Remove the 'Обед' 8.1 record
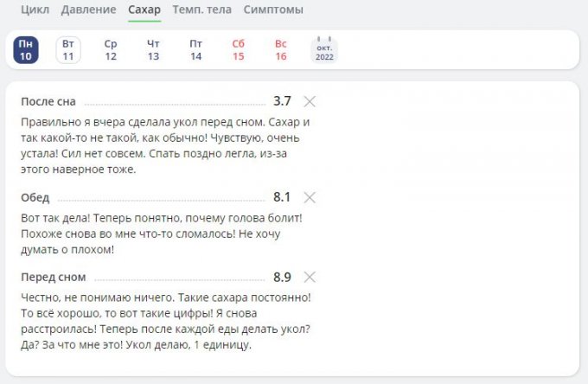 coord(310,197)
